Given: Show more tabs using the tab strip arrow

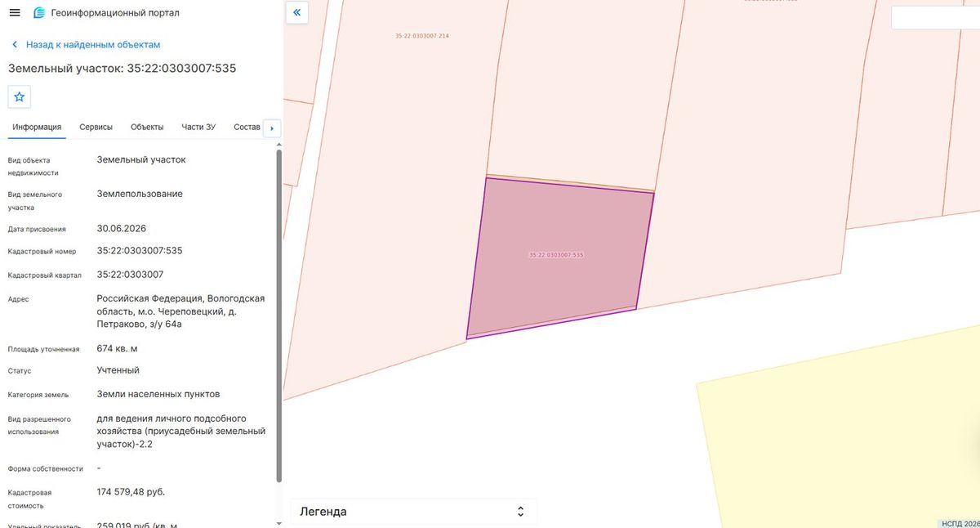Looking at the screenshot, I should pyautogui.click(x=271, y=128).
